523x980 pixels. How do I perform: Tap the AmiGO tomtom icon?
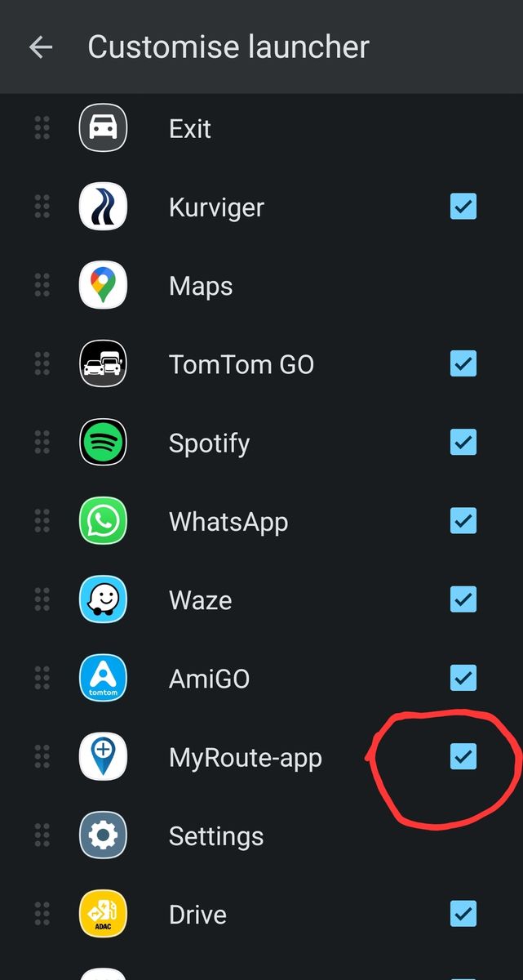103,679
